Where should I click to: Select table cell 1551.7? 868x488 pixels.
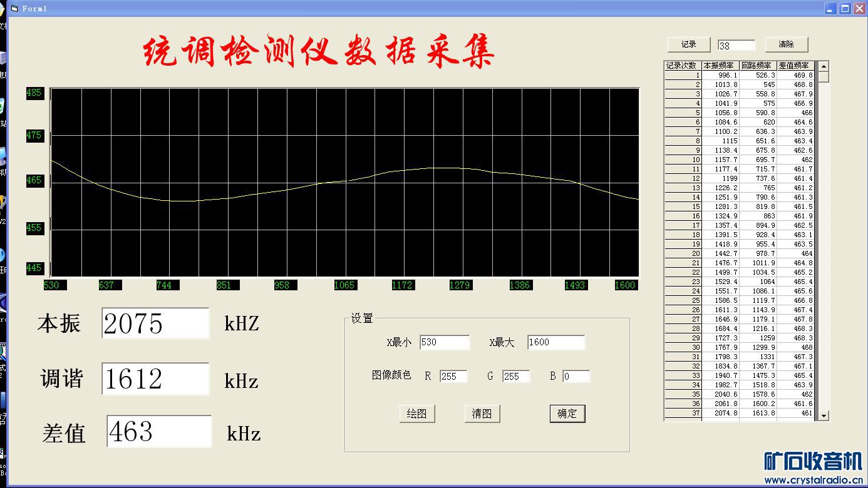tap(720, 291)
